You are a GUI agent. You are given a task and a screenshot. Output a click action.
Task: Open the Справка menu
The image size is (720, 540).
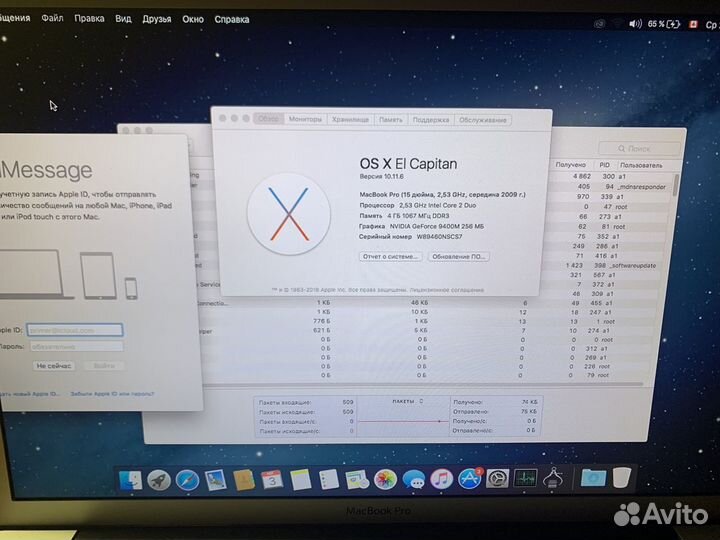click(232, 20)
